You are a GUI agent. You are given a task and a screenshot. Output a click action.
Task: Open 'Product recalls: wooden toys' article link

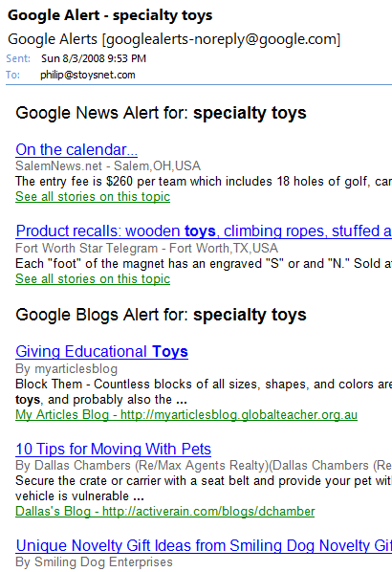point(204,231)
